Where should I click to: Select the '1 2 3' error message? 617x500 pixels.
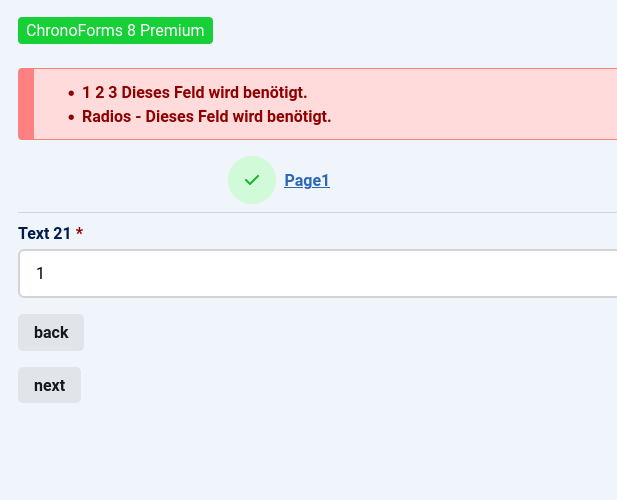coord(194,93)
